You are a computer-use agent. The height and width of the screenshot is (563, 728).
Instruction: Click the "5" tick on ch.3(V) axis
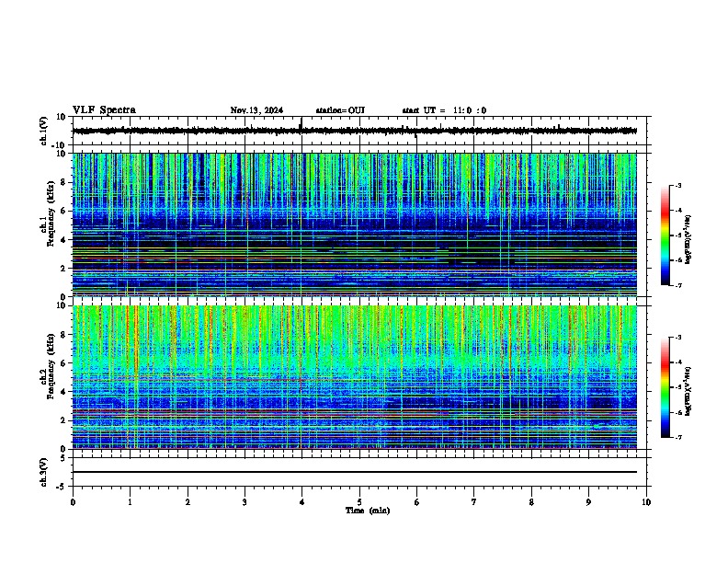(63, 458)
